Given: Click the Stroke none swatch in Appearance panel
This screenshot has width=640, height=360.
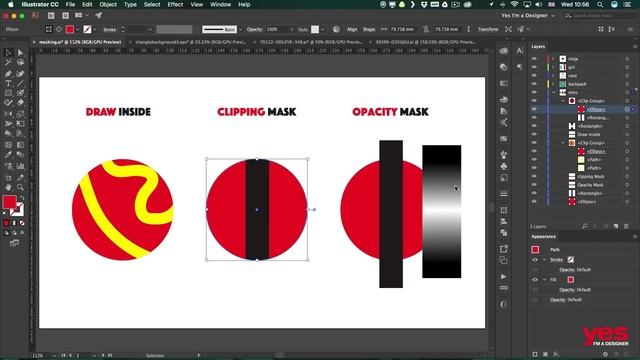Looking at the screenshot, I should point(571,260).
